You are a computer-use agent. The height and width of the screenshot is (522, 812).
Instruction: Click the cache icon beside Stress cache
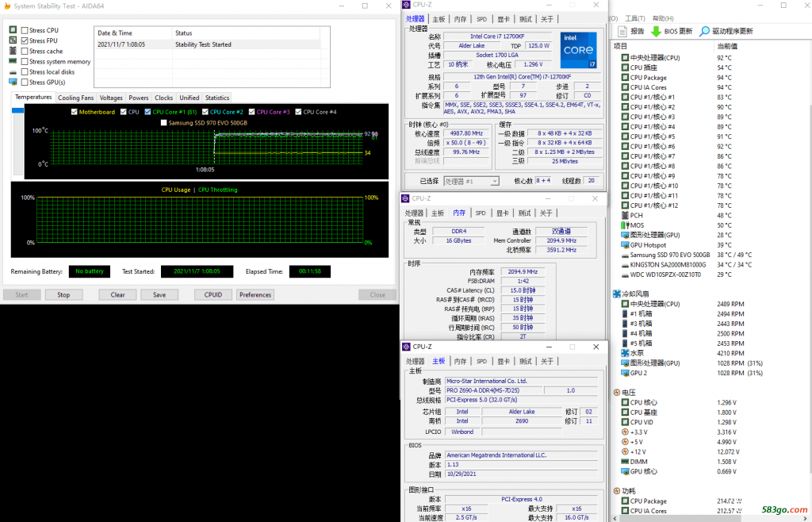coord(13,51)
